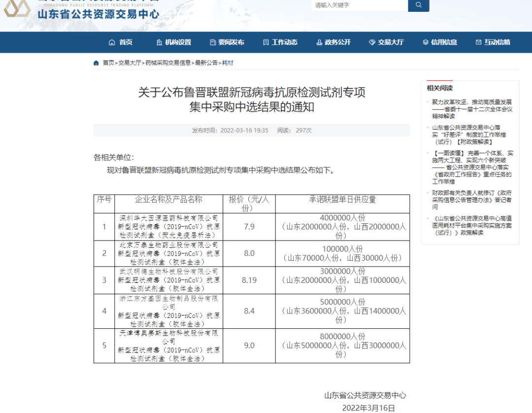Click the 药械采购交易信息 breadcrumb link
The height and width of the screenshot is (413, 532).
(168, 63)
